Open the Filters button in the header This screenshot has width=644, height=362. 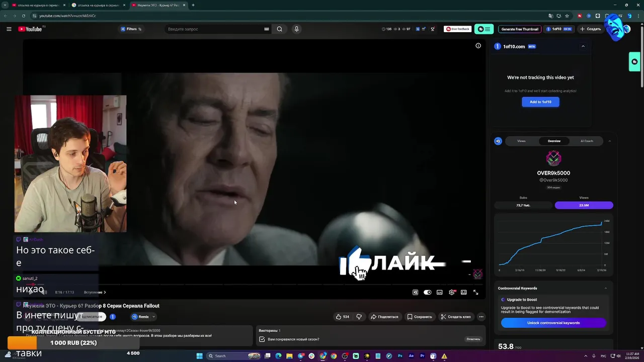(x=131, y=29)
